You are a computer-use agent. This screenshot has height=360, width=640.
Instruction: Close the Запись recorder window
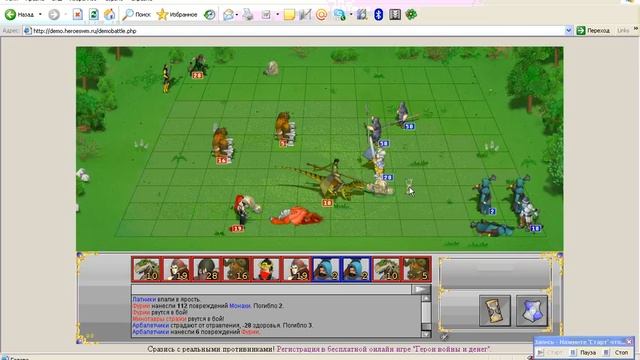pos(629,342)
